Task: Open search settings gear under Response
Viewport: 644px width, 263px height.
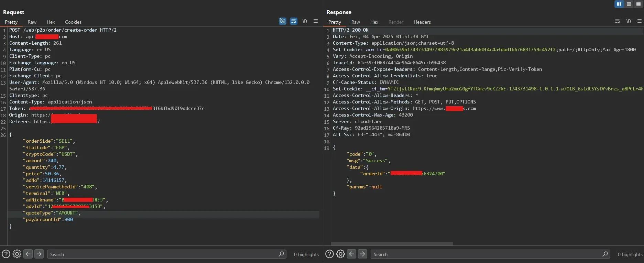Action: point(340,254)
